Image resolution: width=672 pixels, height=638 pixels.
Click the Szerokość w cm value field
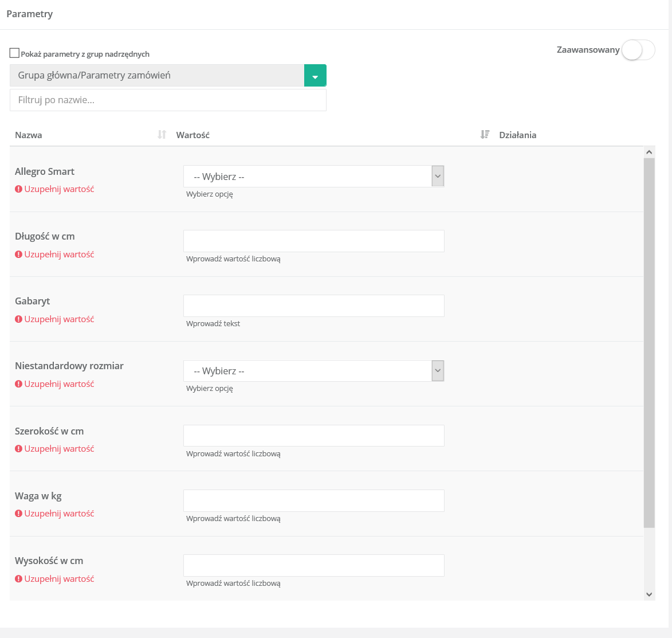click(313, 436)
